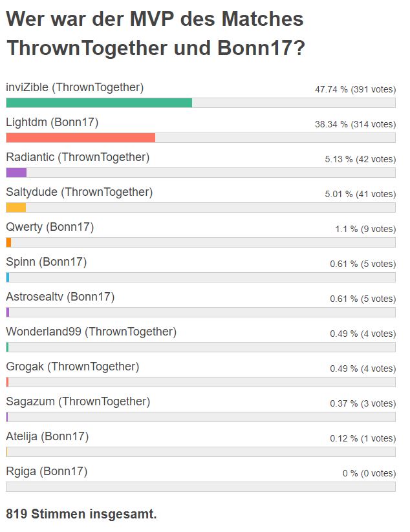The width and height of the screenshot is (410, 532).
Task: Click the Radiantic (ThrownTogether) option text
Action: pos(78,157)
